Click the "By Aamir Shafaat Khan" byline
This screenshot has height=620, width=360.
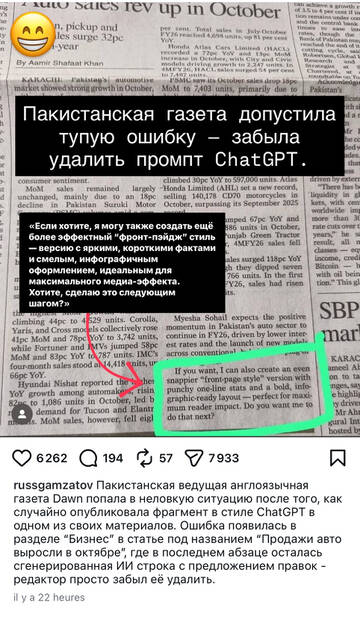[x=60, y=63]
